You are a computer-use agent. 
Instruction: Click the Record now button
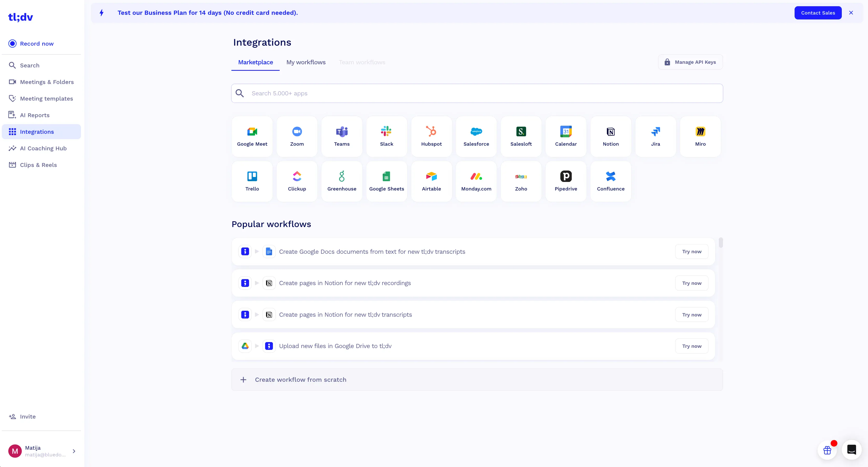point(31,44)
